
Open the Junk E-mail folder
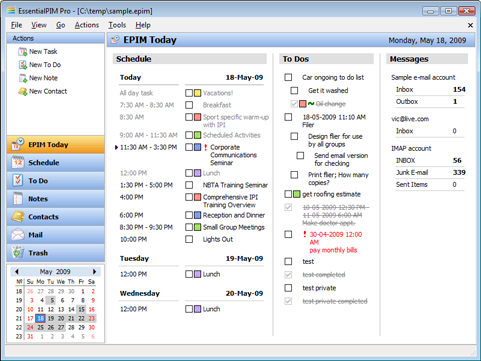click(x=412, y=172)
